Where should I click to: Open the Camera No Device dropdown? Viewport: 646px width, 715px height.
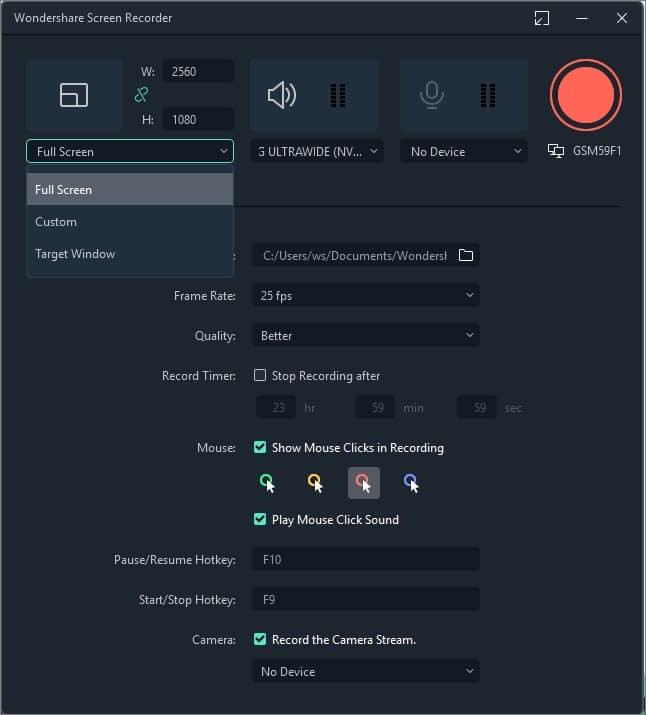(366, 672)
